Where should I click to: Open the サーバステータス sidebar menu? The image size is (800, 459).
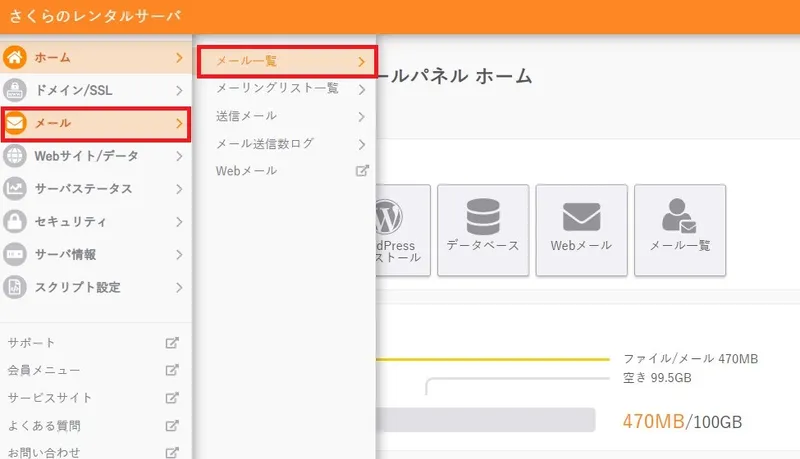[96, 189]
